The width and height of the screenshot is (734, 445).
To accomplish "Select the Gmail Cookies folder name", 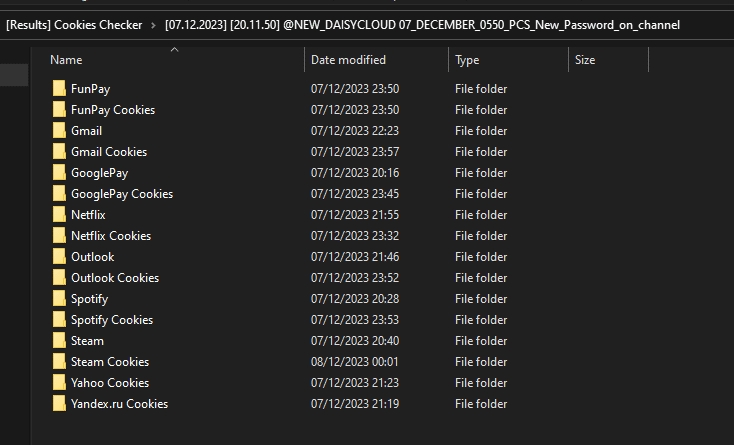I will 109,152.
